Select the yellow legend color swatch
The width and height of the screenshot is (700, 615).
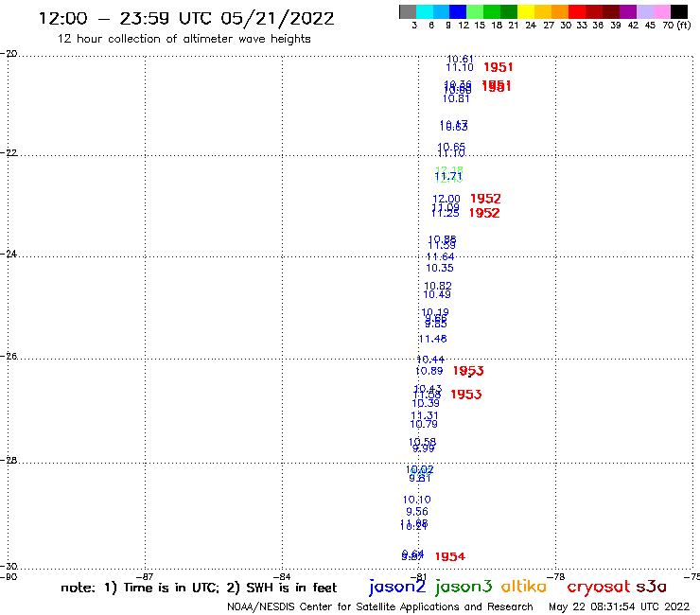point(526,11)
